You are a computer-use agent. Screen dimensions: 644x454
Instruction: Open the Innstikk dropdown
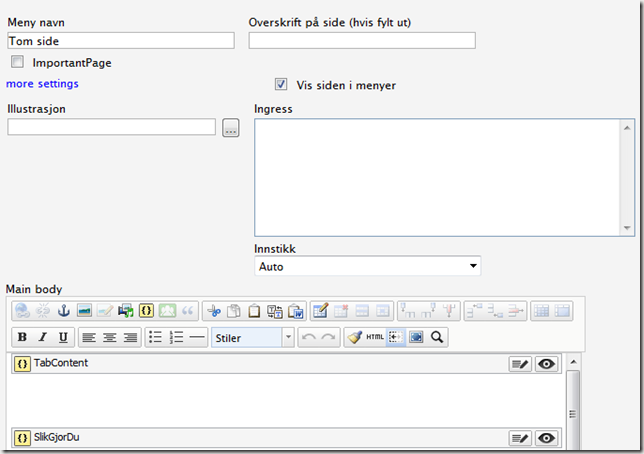(368, 267)
